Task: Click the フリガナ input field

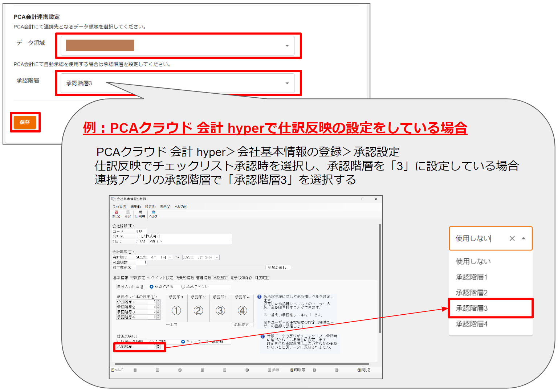Action: [x=184, y=241]
